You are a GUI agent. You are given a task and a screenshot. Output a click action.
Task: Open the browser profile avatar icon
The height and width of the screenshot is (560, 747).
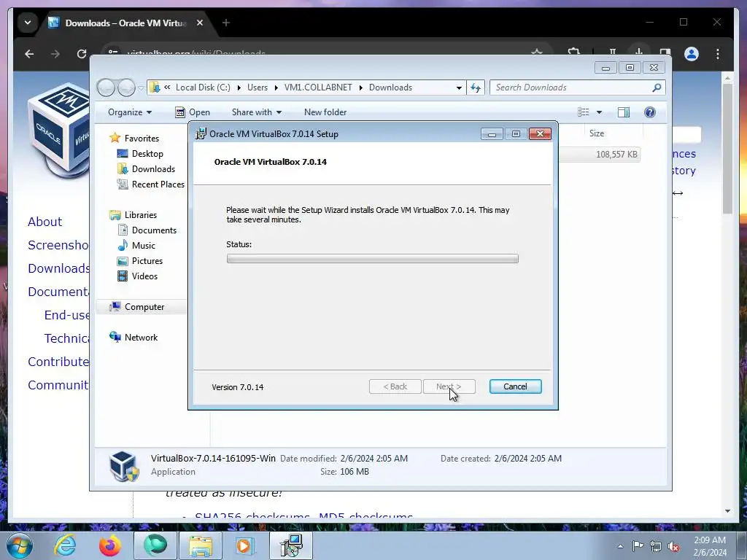click(x=692, y=54)
